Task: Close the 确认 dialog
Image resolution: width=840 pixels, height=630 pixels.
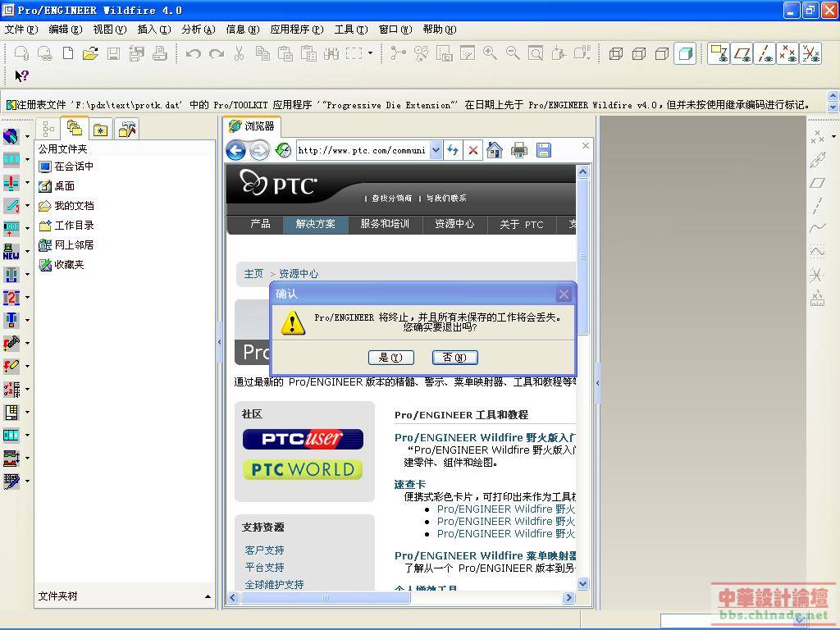Action: pyautogui.click(x=564, y=294)
